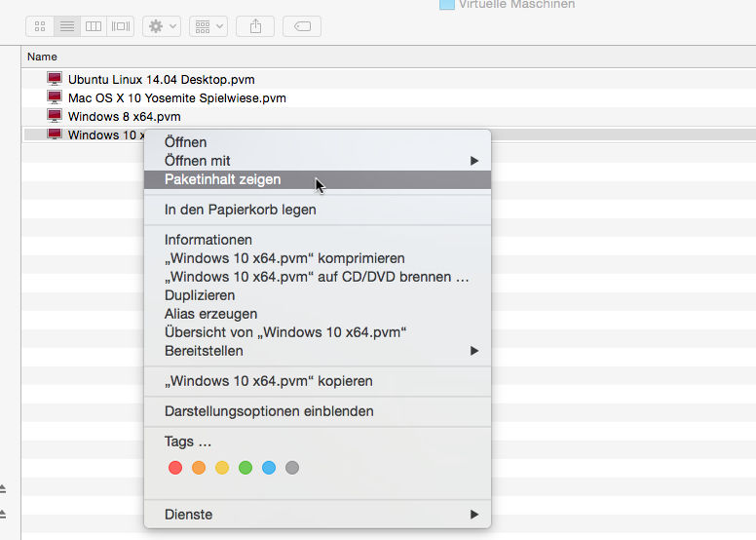Screen dimensions: 756x540
Task: Choose „Windows 10 x64.pvm“ komprimieren
Action: click(x=318, y=258)
